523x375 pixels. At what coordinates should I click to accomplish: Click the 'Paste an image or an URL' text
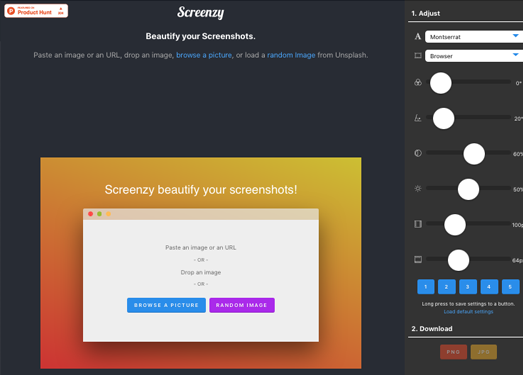click(x=201, y=248)
